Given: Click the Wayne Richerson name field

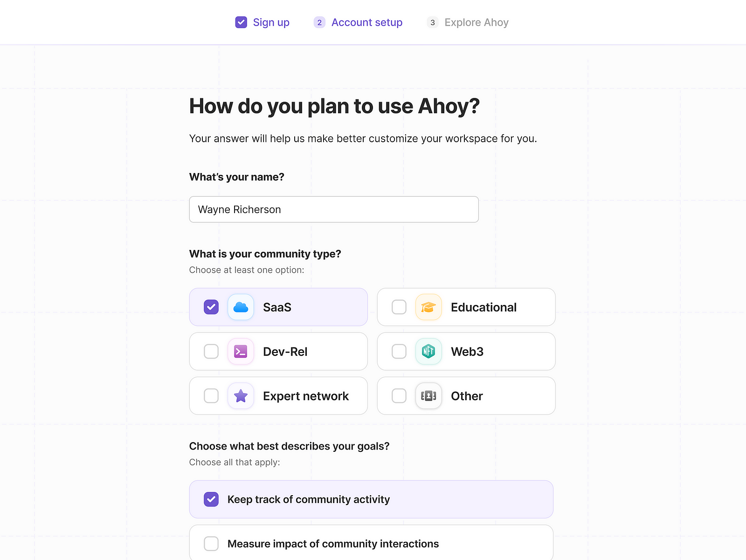Looking at the screenshot, I should click(x=333, y=209).
